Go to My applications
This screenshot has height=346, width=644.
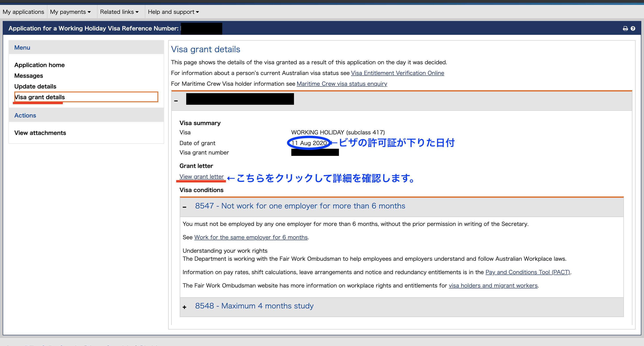pos(23,12)
